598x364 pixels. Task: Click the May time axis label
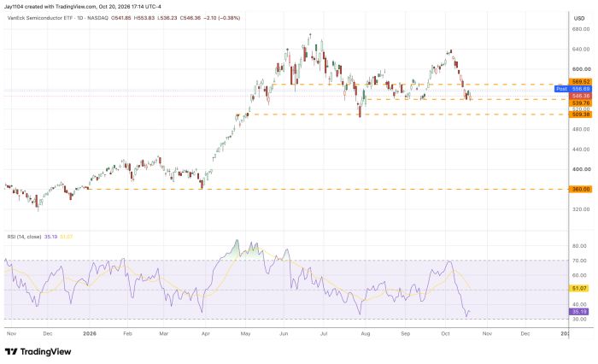click(246, 333)
